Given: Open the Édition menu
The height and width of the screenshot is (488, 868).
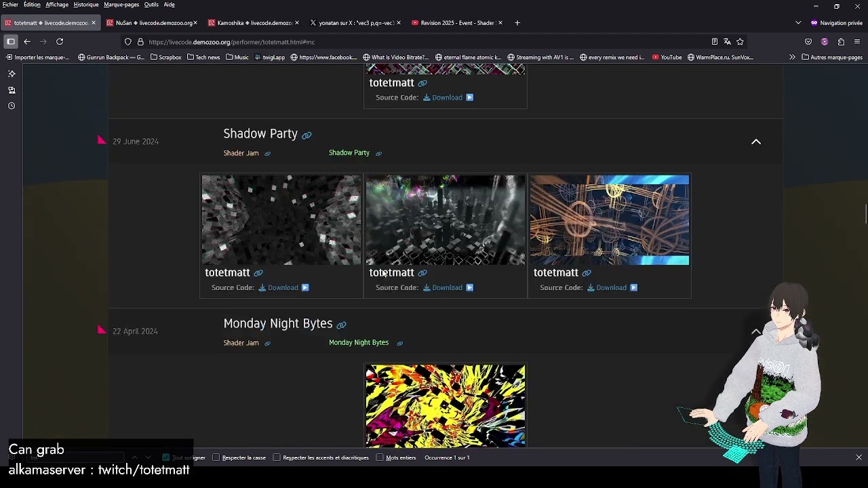Looking at the screenshot, I should [x=32, y=5].
